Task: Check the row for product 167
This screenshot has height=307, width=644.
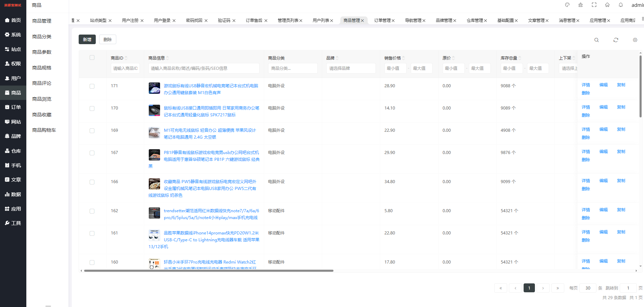Action: click(92, 153)
